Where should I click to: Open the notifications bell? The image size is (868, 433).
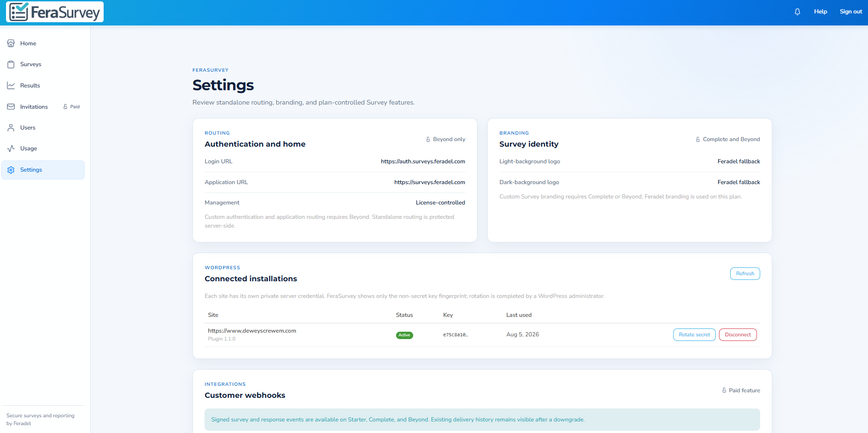tap(797, 12)
